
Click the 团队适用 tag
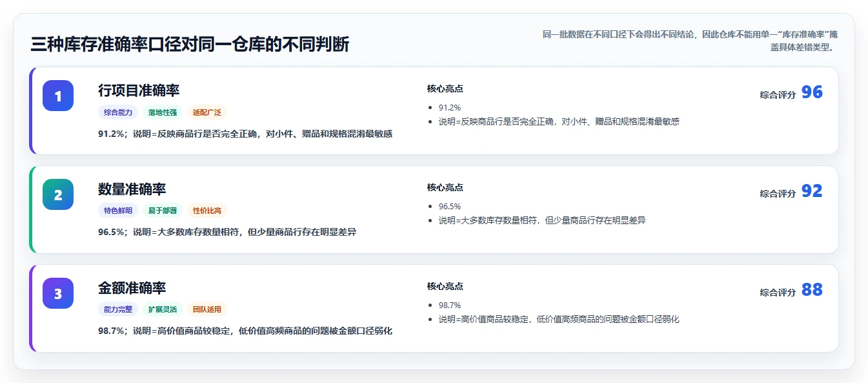(207, 309)
